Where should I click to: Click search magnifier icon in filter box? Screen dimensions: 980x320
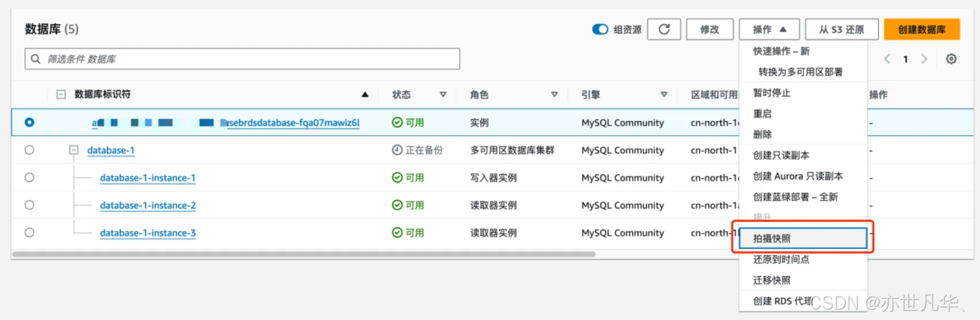click(x=36, y=59)
